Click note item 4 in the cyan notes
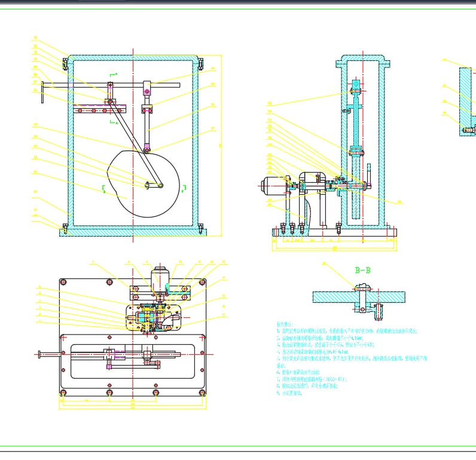Viewport: 476px width, 460px height. coord(312,352)
